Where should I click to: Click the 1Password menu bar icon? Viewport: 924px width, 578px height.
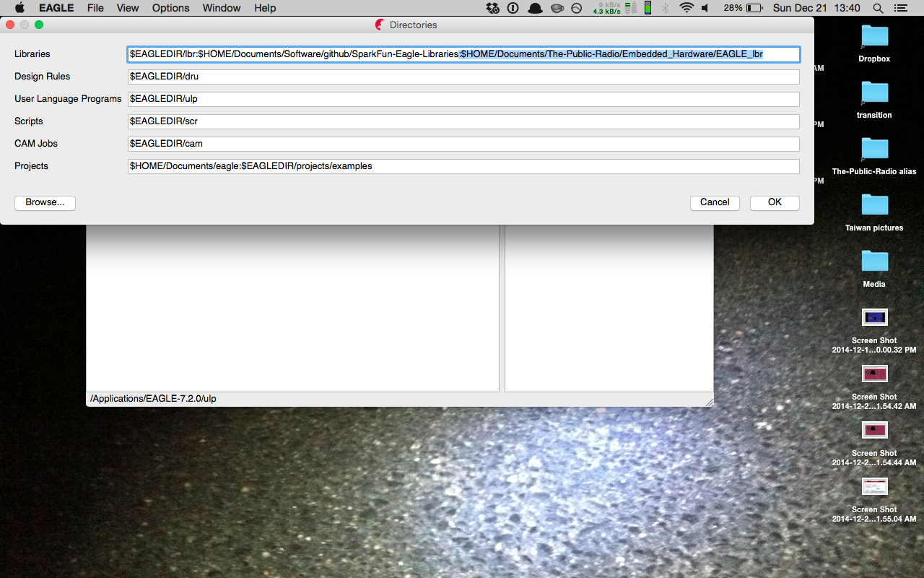click(513, 8)
